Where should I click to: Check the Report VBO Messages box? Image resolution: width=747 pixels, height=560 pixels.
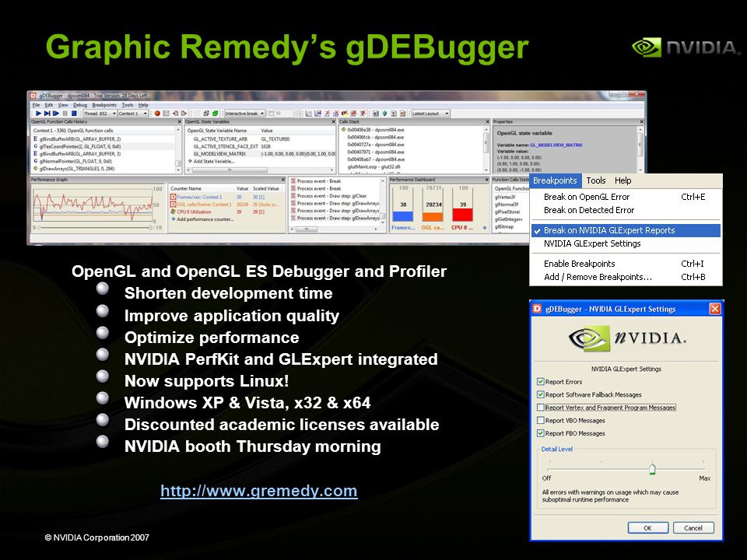click(x=540, y=420)
